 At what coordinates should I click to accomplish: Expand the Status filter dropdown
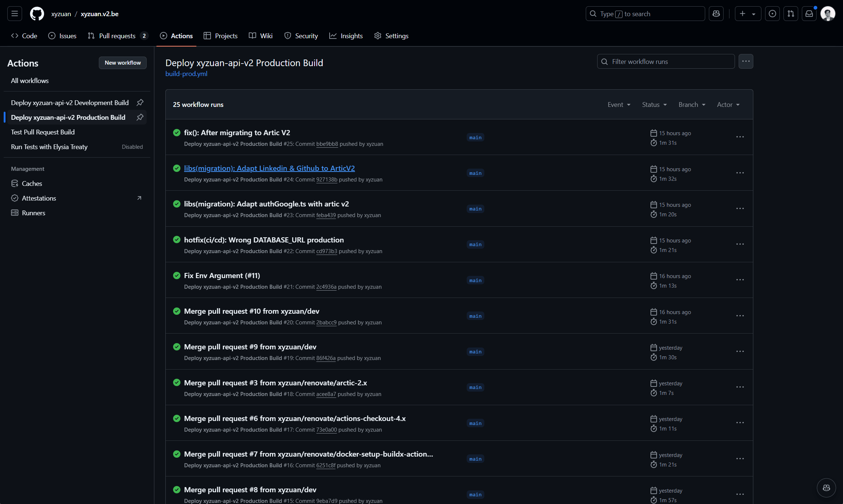[x=654, y=105]
